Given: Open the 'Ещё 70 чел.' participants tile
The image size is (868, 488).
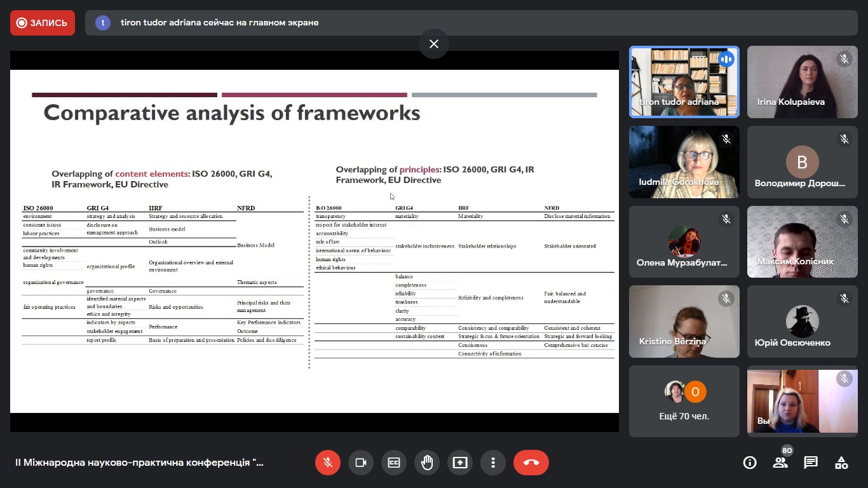Looking at the screenshot, I should pos(684,401).
